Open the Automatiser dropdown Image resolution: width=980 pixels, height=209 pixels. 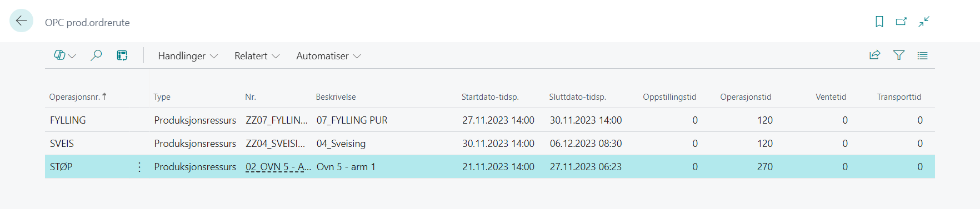(328, 56)
